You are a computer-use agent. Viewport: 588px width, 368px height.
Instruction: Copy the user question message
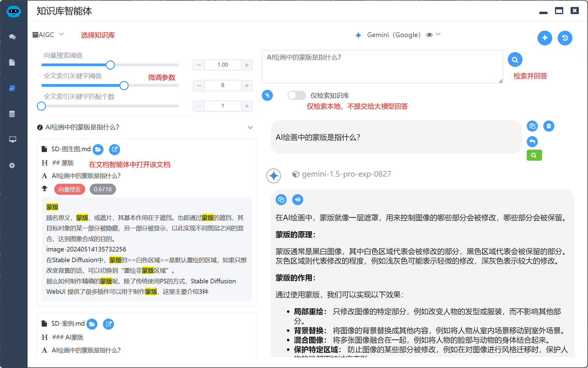(x=532, y=126)
